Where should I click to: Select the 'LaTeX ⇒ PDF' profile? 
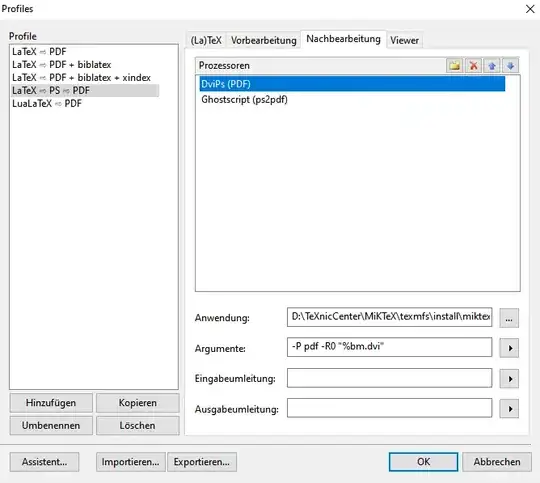(x=39, y=52)
